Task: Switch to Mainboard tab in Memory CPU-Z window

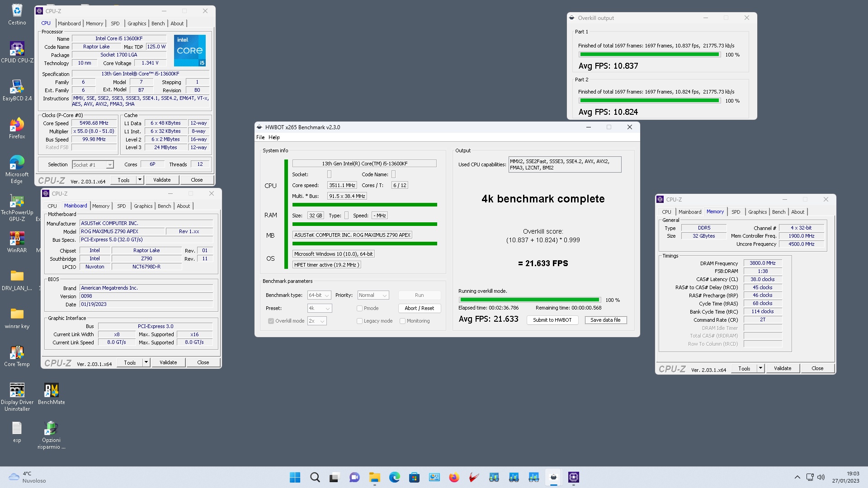Action: tap(689, 212)
